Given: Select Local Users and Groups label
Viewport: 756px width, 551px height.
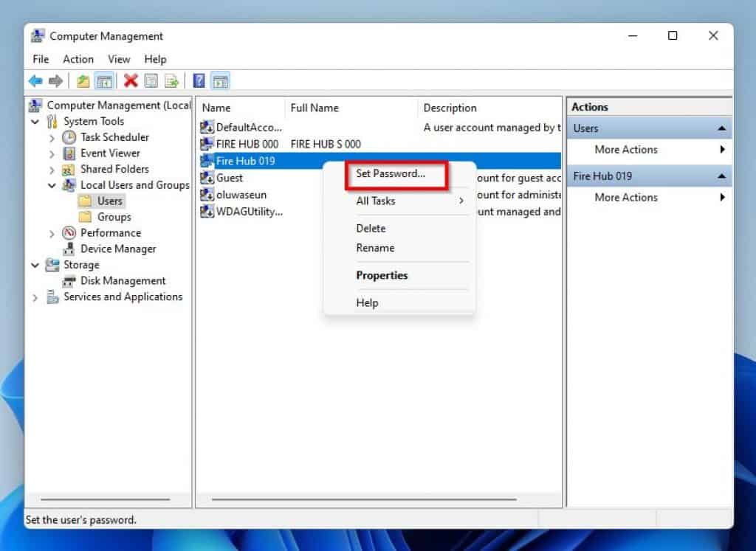Looking at the screenshot, I should pos(134,185).
